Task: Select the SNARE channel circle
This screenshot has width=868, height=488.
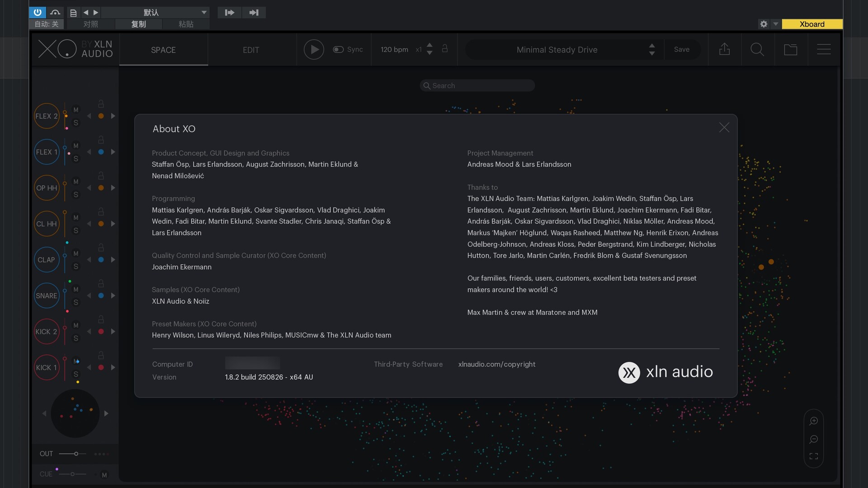Action: 47,296
